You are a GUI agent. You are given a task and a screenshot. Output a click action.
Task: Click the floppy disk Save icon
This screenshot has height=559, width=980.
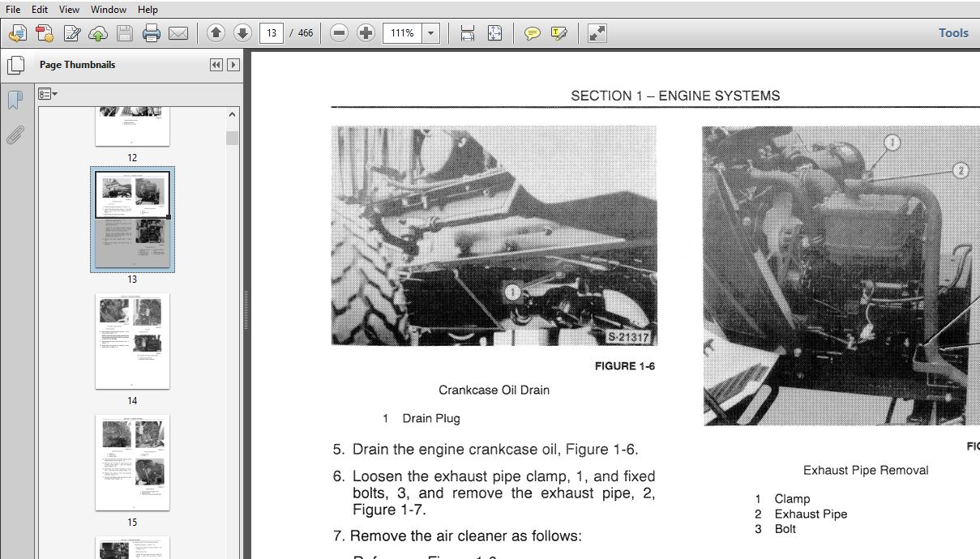125,33
